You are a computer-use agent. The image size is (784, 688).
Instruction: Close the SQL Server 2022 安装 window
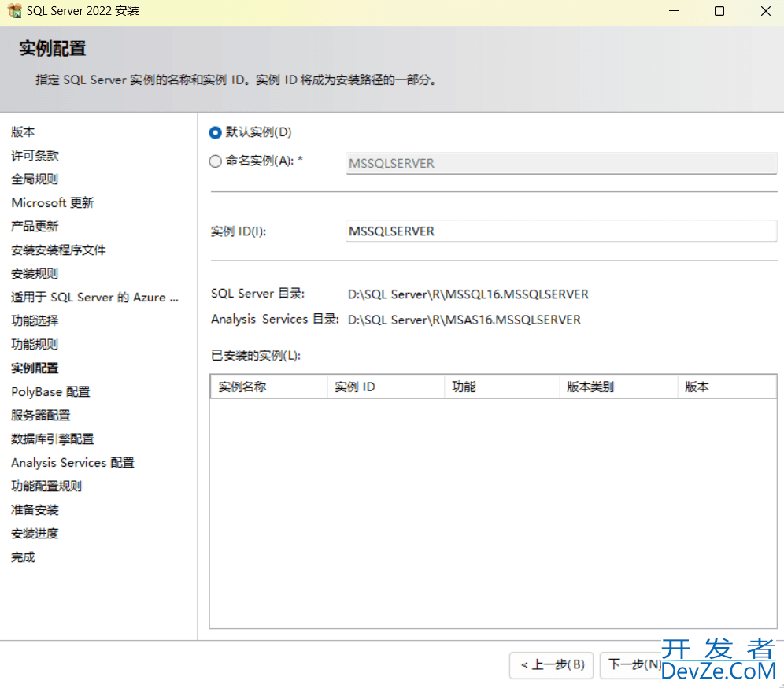tap(765, 10)
